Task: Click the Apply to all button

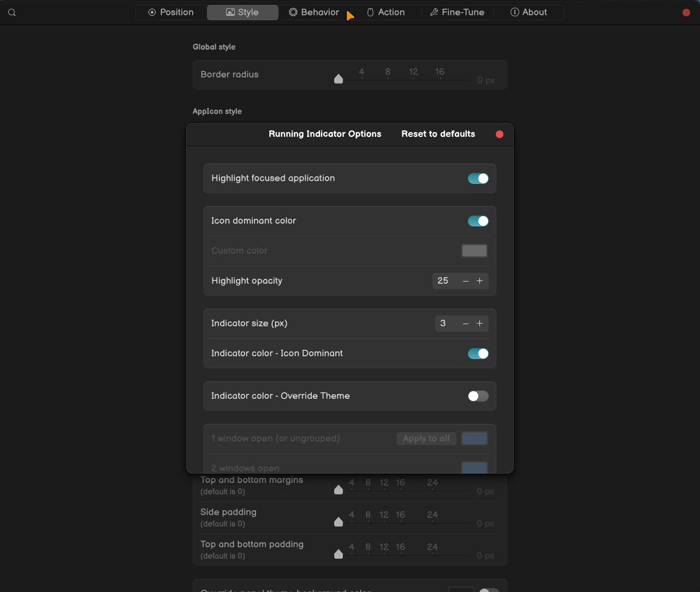Action: point(426,439)
